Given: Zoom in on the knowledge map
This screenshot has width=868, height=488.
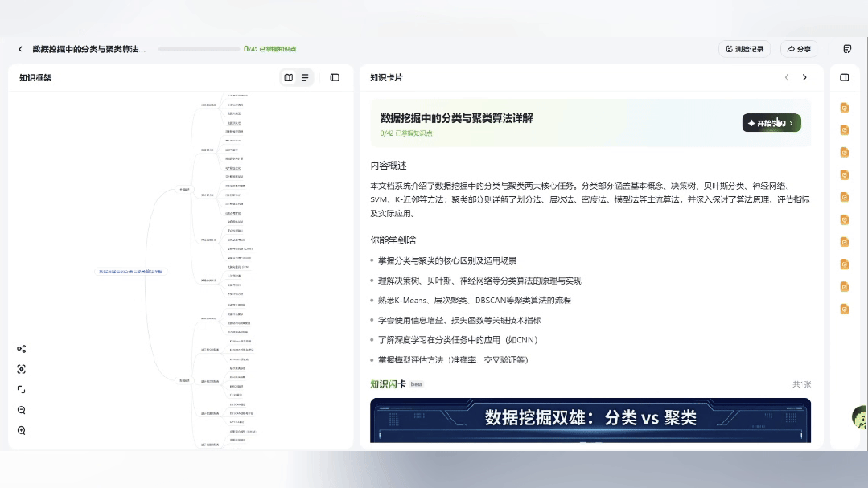Looking at the screenshot, I should (x=21, y=430).
